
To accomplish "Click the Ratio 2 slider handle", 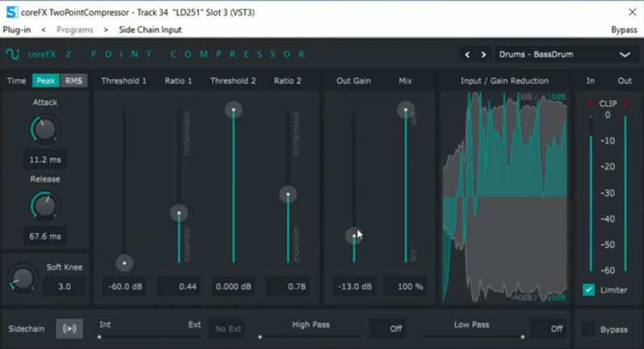I will [288, 195].
